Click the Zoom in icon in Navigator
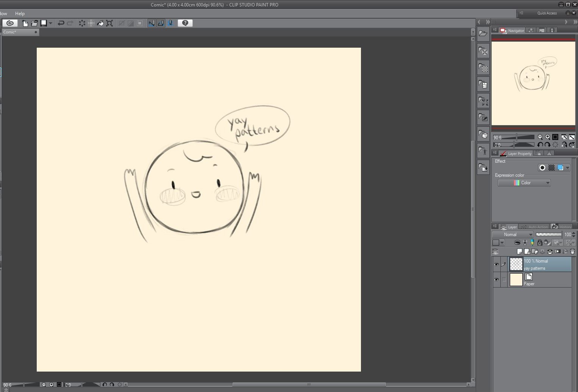 [x=548, y=137]
